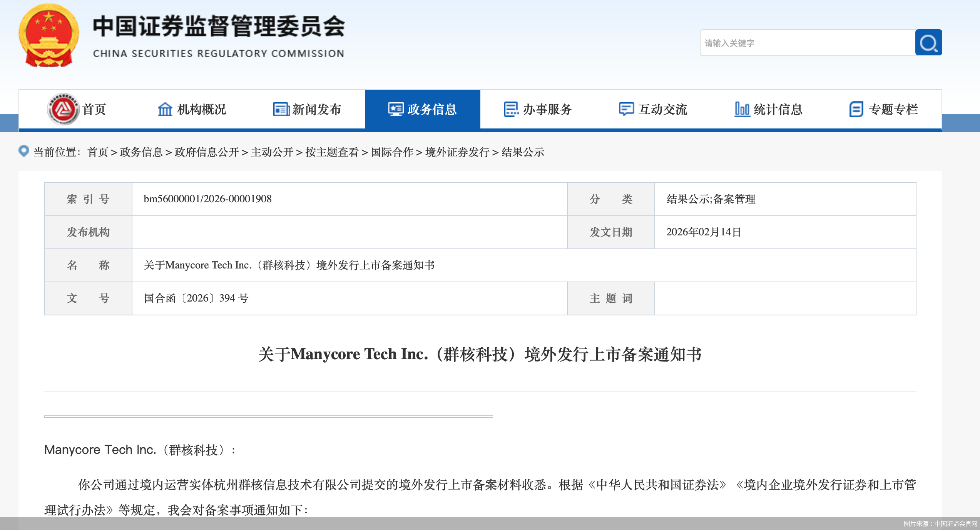Click the location pin icon before 当前位置
Image resolution: width=980 pixels, height=530 pixels.
pos(24,152)
